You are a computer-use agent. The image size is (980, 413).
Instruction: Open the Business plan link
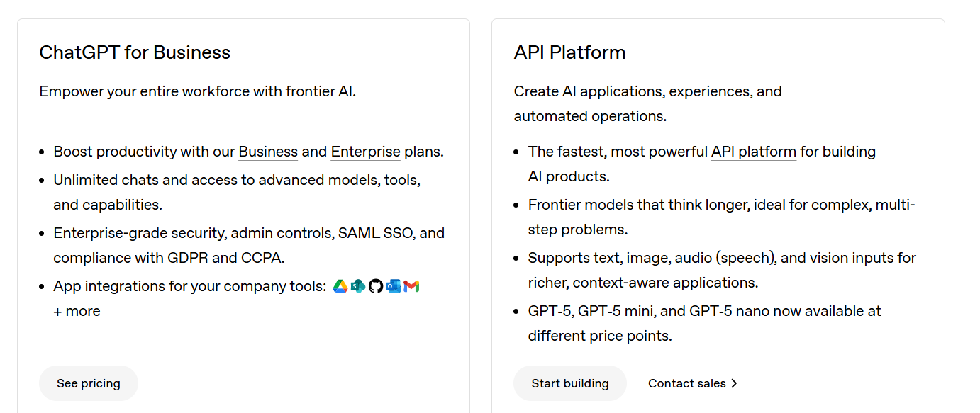(268, 151)
